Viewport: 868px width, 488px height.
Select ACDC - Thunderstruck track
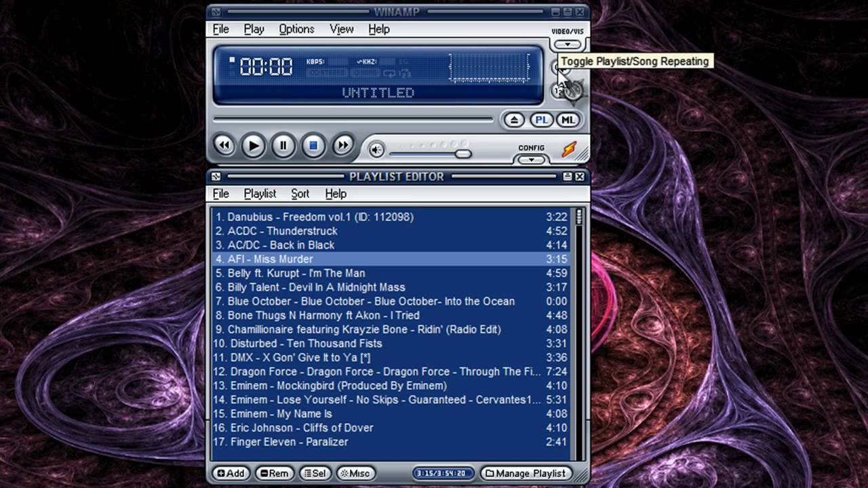coord(391,231)
